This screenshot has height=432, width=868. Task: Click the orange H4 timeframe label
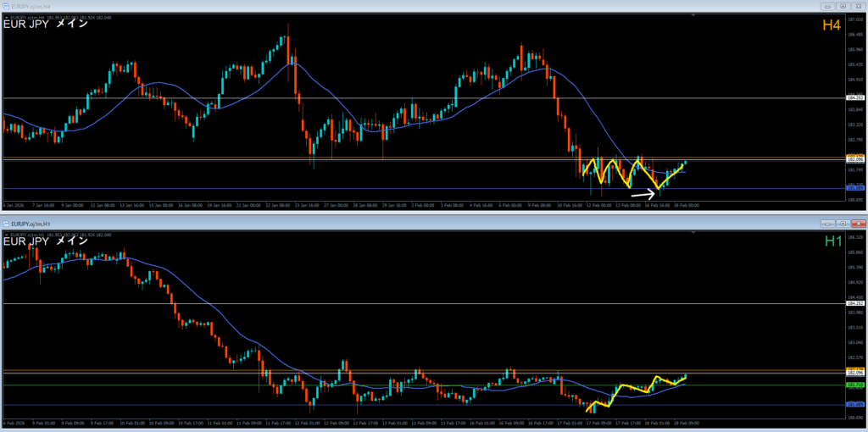(x=831, y=25)
